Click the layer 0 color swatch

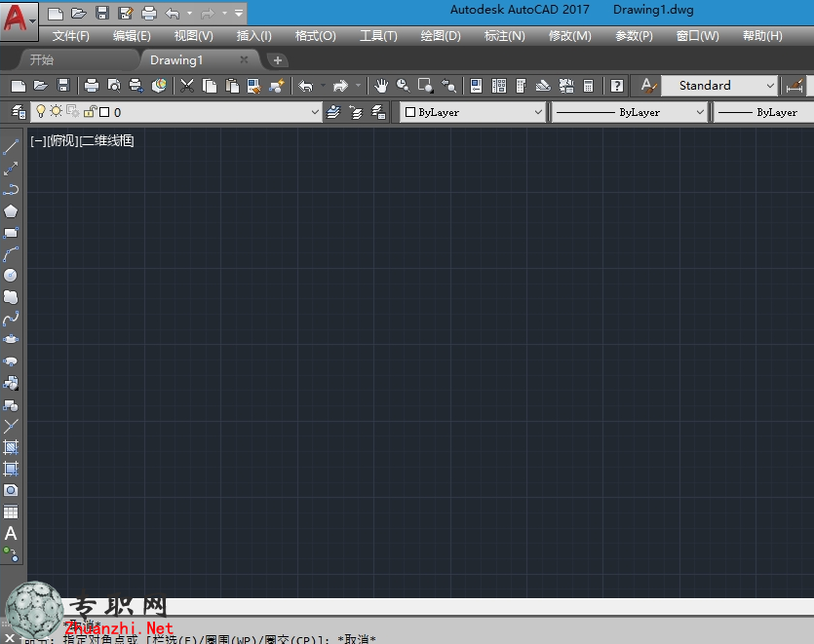[x=104, y=112]
